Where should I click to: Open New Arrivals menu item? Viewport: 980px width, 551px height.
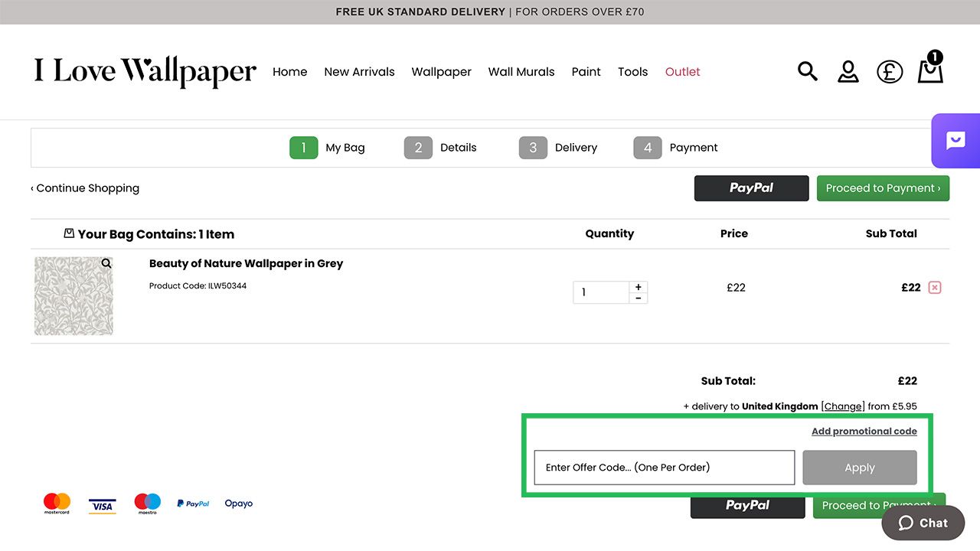tap(359, 72)
